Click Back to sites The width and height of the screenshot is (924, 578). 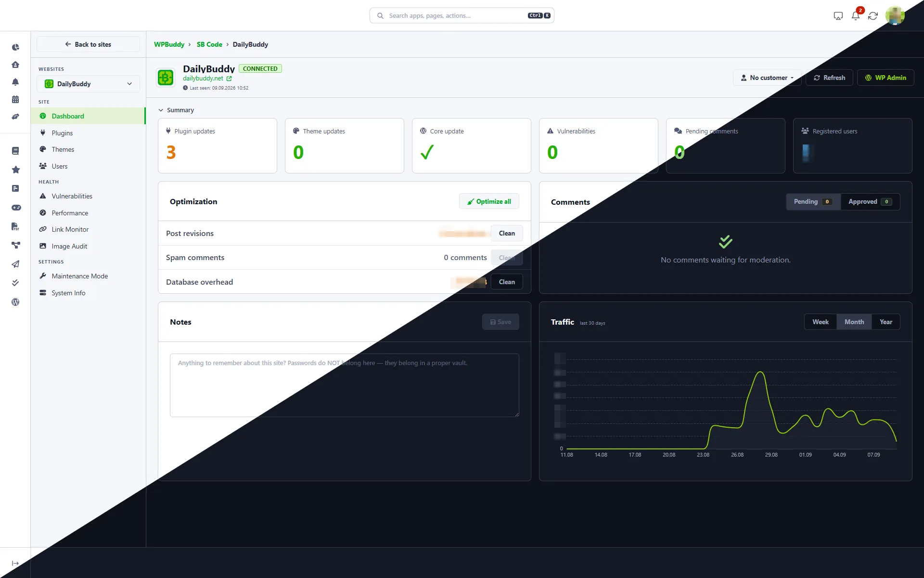88,44
